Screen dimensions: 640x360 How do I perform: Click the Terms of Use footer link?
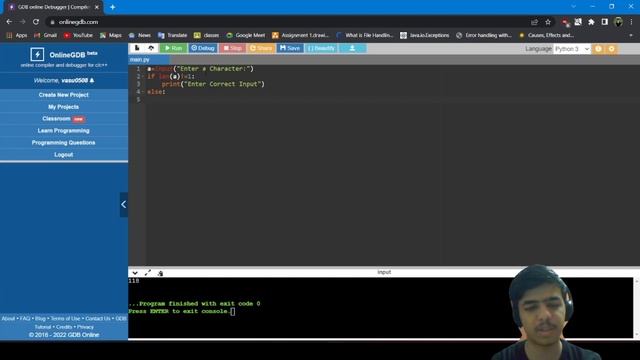pyautogui.click(x=65, y=318)
